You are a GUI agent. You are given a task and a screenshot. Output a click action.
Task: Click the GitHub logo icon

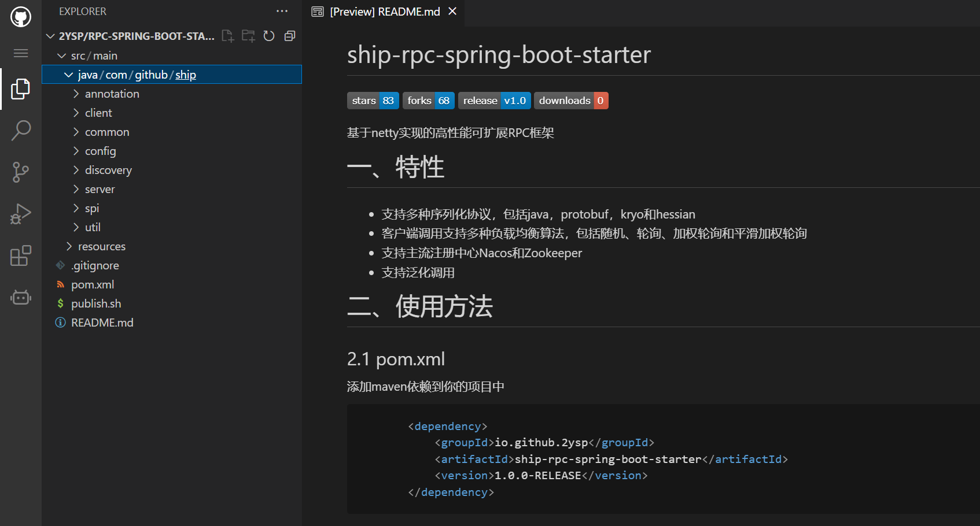(x=21, y=17)
